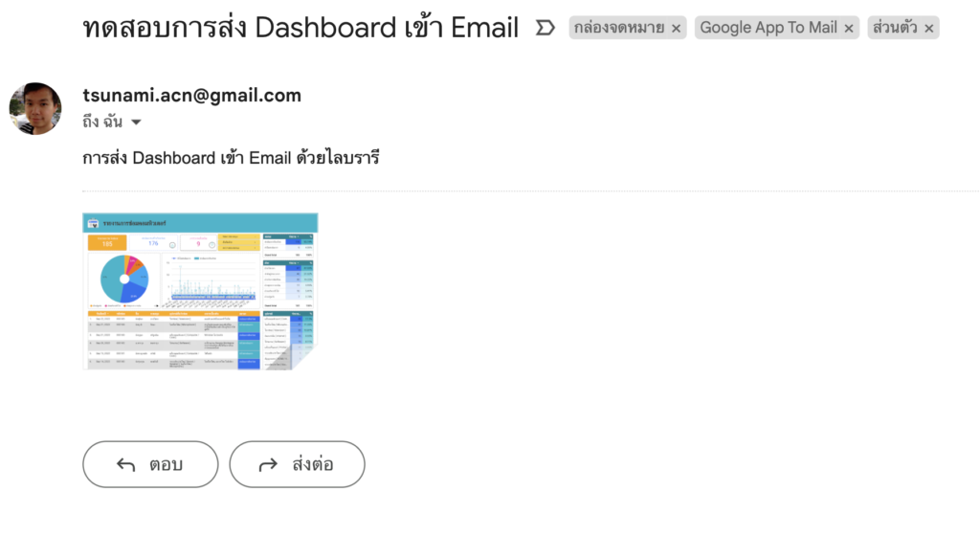Open the Google App To Mail label
Image resolution: width=980 pixels, height=537 pixels.
click(768, 28)
